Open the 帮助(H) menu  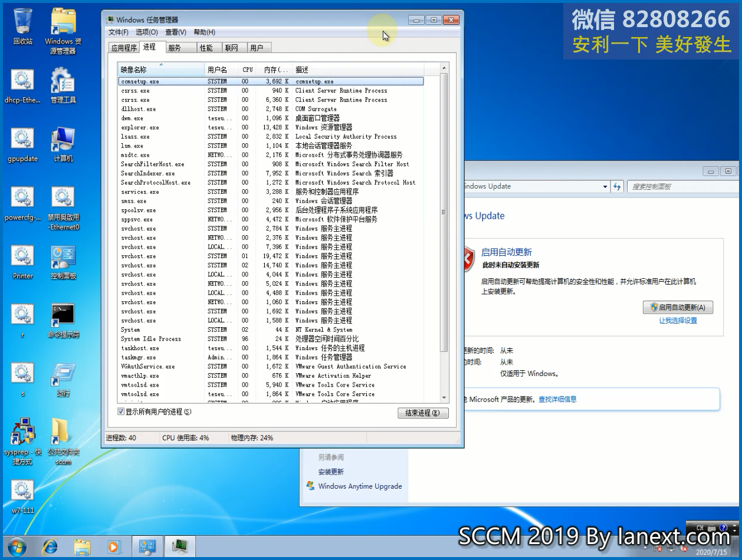[204, 32]
